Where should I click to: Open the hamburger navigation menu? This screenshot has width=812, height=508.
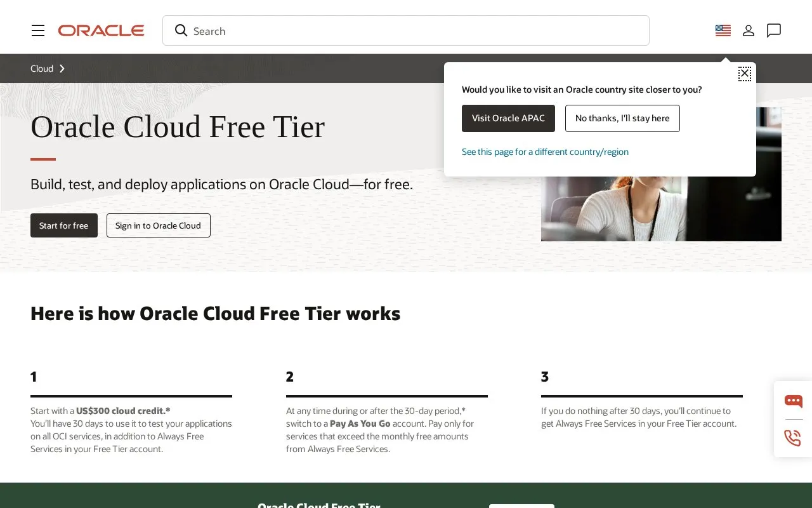pos(38,30)
